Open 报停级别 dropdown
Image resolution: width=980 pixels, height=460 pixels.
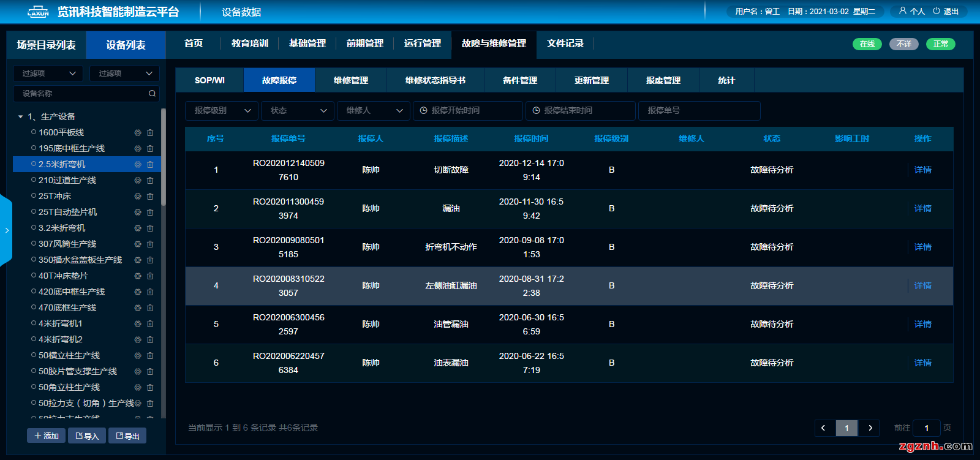click(222, 111)
